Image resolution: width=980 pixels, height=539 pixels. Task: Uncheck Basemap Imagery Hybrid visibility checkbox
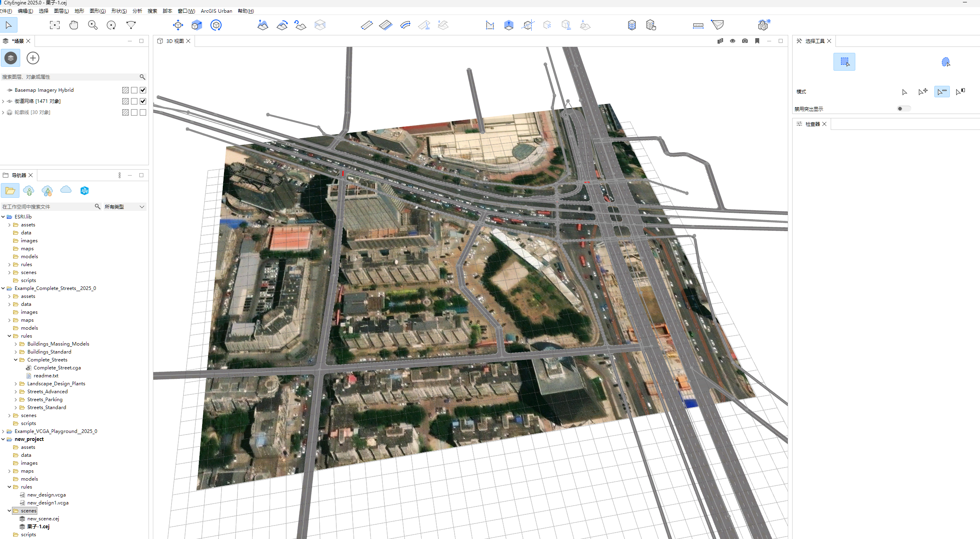tap(143, 90)
